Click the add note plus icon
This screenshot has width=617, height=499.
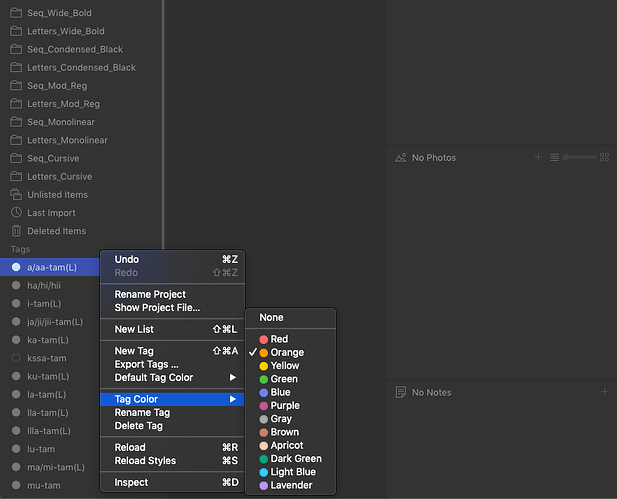pyautogui.click(x=604, y=392)
